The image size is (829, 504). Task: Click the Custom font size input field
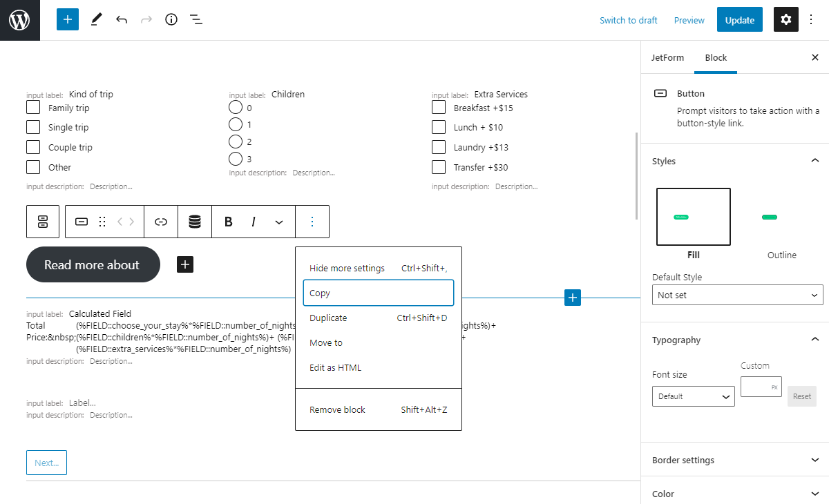pyautogui.click(x=756, y=387)
